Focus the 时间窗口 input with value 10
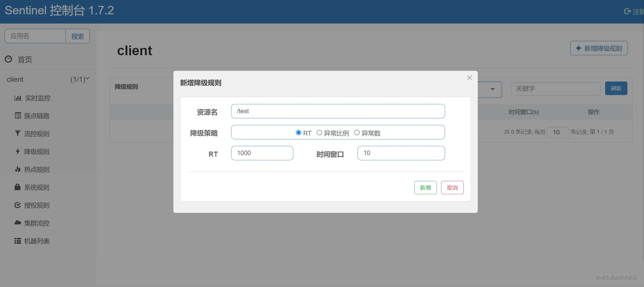This screenshot has width=644, height=287. (x=401, y=153)
